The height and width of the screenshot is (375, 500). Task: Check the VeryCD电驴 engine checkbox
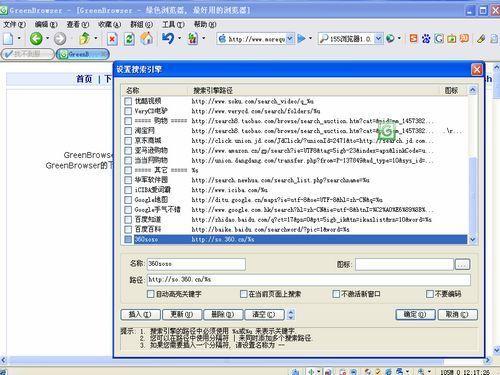[128, 111]
